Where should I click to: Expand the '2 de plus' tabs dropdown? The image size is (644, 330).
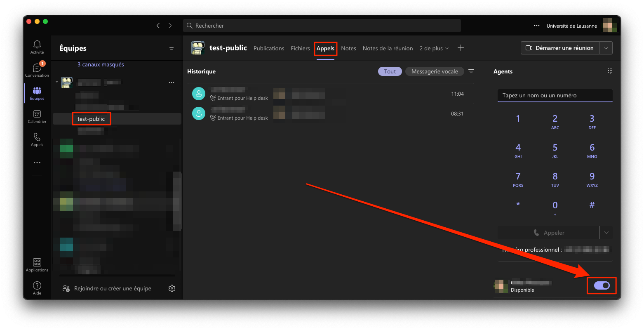(x=434, y=48)
